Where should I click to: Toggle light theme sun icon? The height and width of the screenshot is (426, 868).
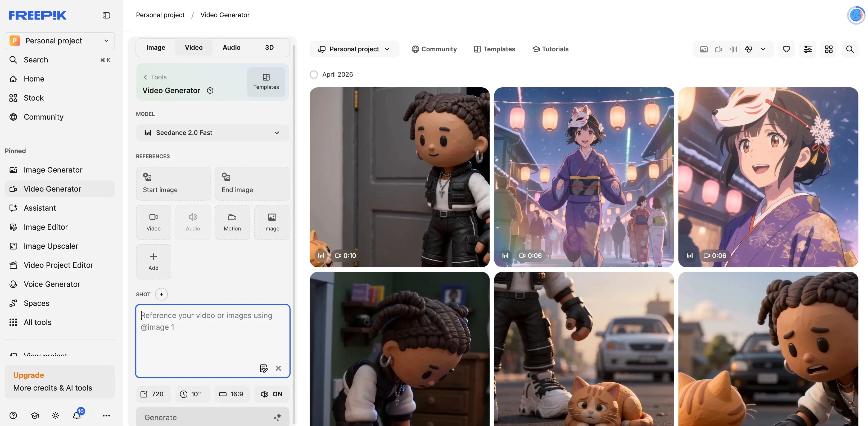coord(56,415)
